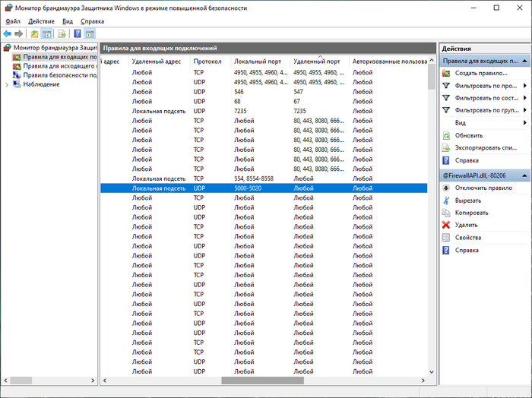The width and height of the screenshot is (532, 398).
Task: Click the red Delete X icon
Action: tap(446, 225)
